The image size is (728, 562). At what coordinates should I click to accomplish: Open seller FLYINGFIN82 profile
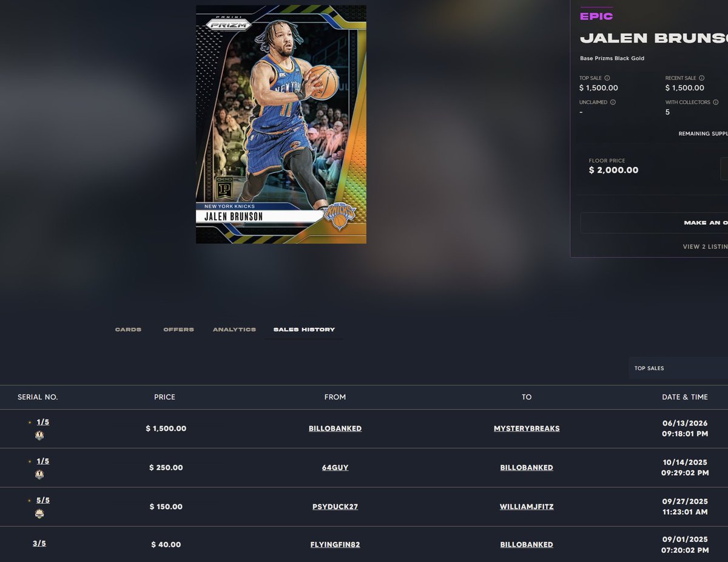click(x=335, y=545)
